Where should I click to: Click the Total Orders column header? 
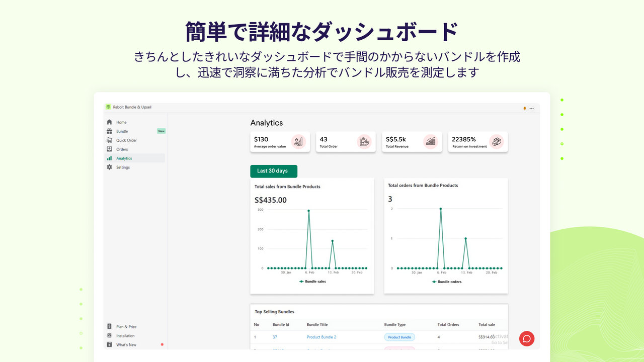coord(448,325)
